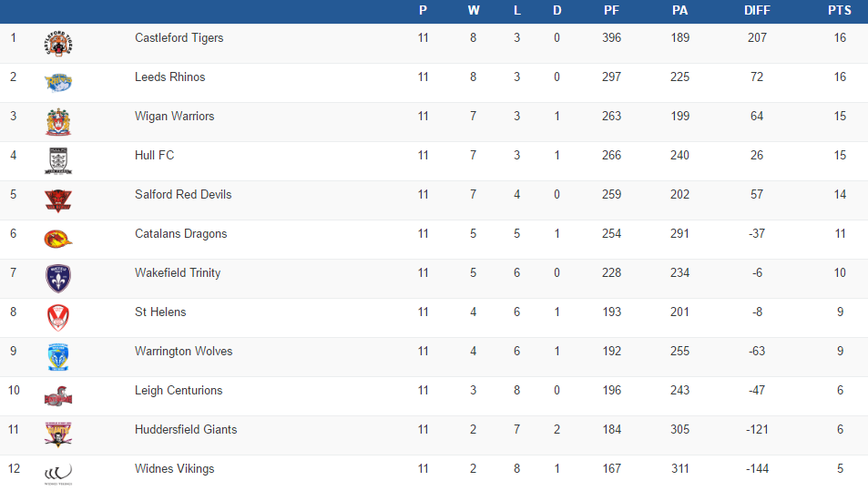The image size is (868, 491).
Task: Click the DIFF column header
Action: click(757, 11)
